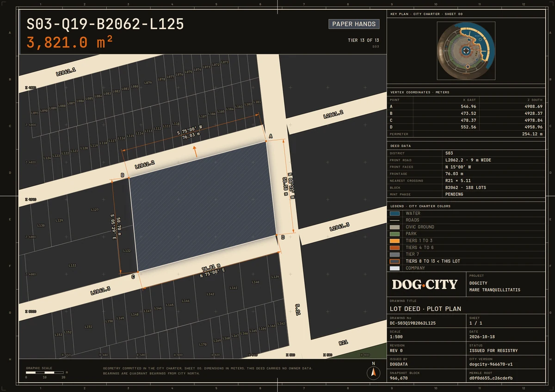555x392 pixels.
Task: Click city version dogcity-966670-v1
Action: point(491,364)
